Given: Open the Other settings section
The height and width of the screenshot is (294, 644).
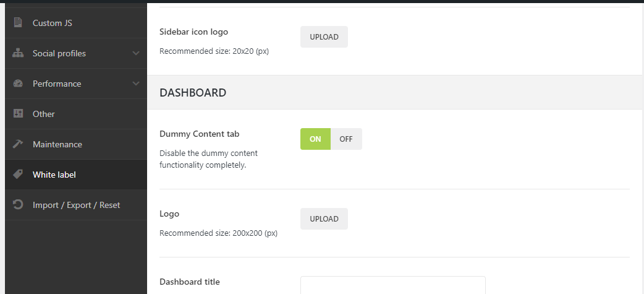Looking at the screenshot, I should pyautogui.click(x=44, y=114).
